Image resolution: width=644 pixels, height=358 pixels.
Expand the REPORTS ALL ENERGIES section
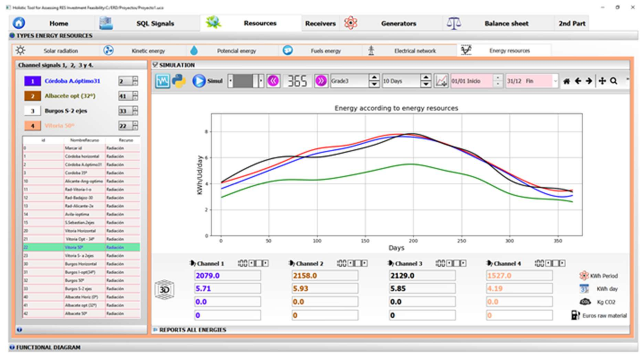(193, 330)
